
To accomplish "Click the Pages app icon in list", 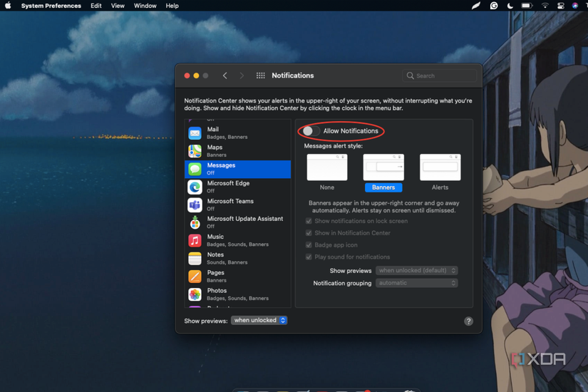I will (195, 277).
